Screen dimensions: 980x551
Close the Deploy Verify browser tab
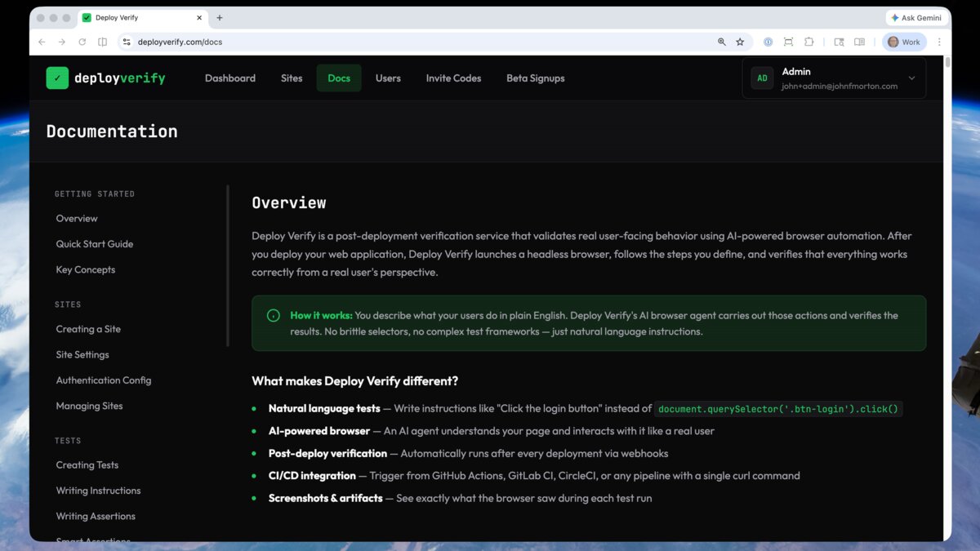click(x=199, y=18)
